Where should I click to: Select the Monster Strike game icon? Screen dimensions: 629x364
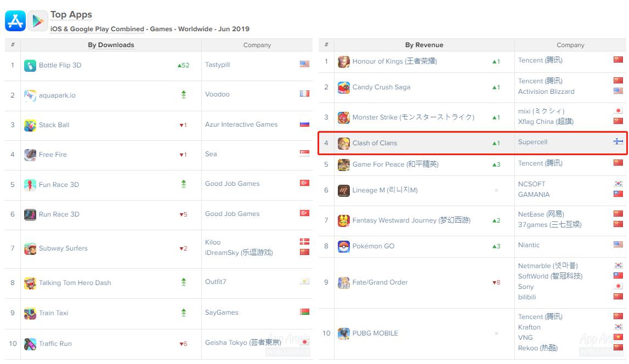[x=344, y=117]
